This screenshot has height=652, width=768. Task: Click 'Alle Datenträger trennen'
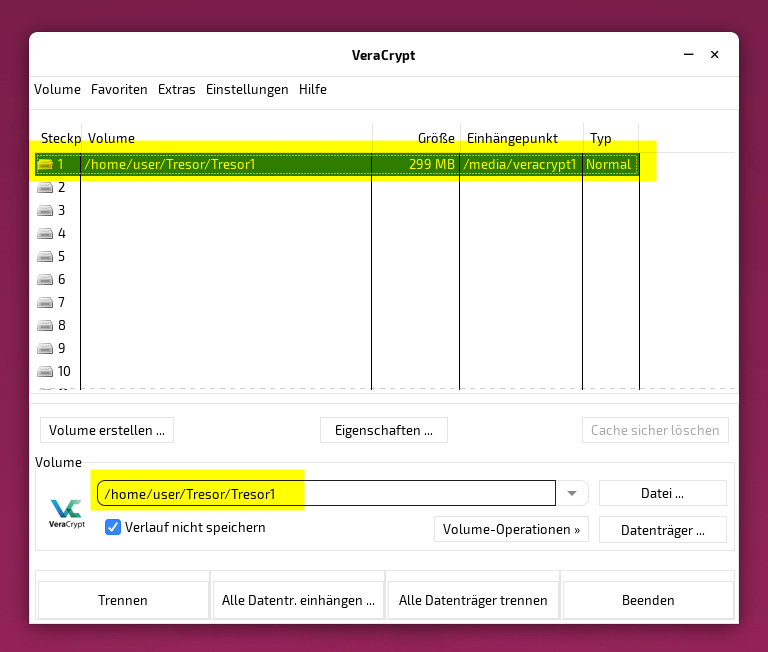click(473, 600)
